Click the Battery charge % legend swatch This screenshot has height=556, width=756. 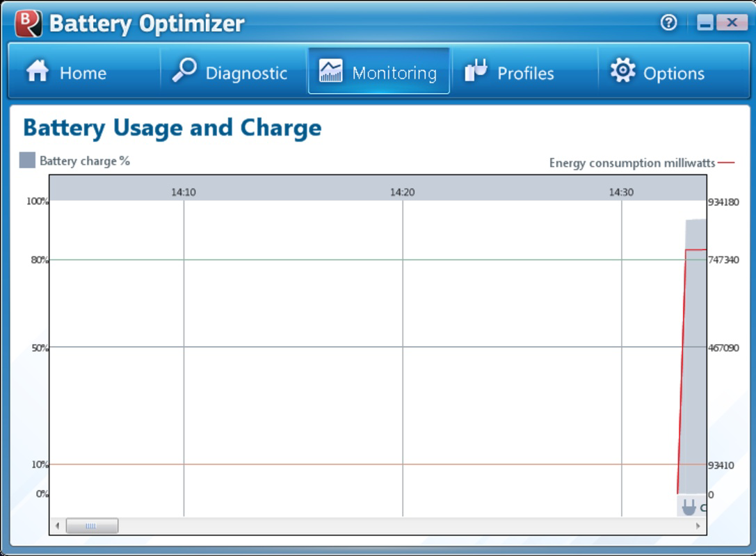pyautogui.click(x=27, y=161)
